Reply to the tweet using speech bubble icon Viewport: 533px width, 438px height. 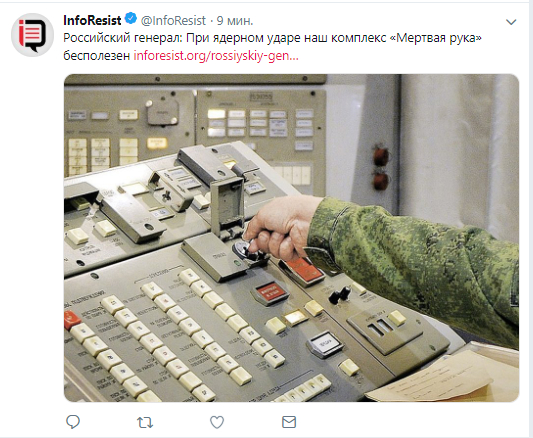tap(73, 422)
